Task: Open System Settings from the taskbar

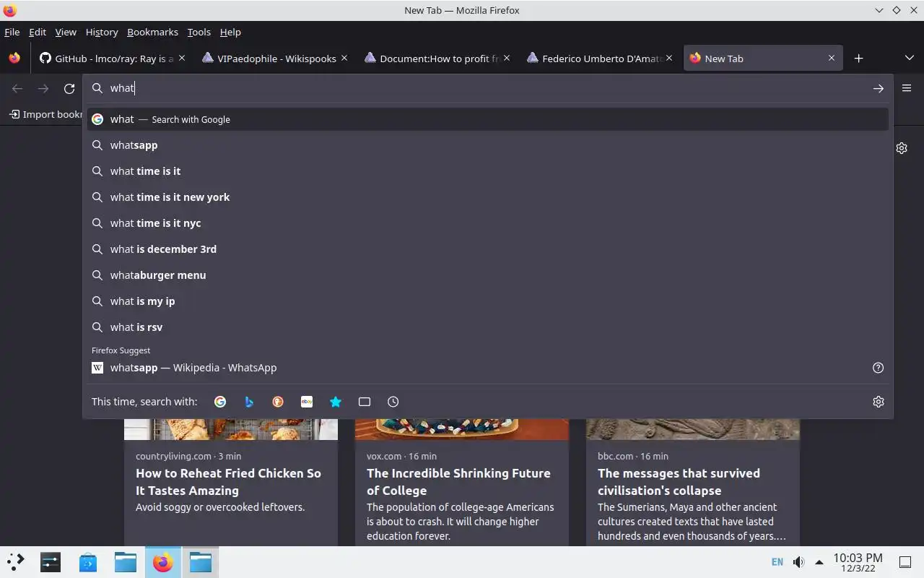Action: click(x=51, y=561)
